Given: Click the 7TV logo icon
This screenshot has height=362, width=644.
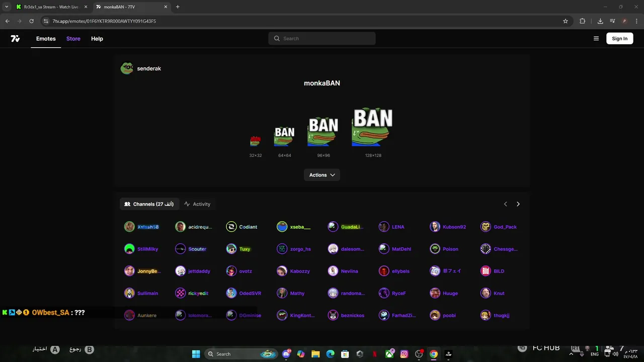Looking at the screenshot, I should 15,39.
